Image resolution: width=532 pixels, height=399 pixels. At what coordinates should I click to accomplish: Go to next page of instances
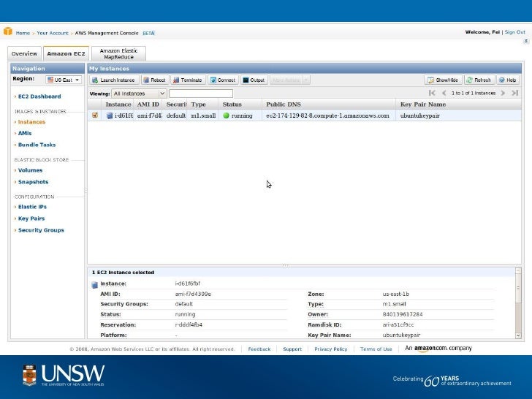click(503, 93)
